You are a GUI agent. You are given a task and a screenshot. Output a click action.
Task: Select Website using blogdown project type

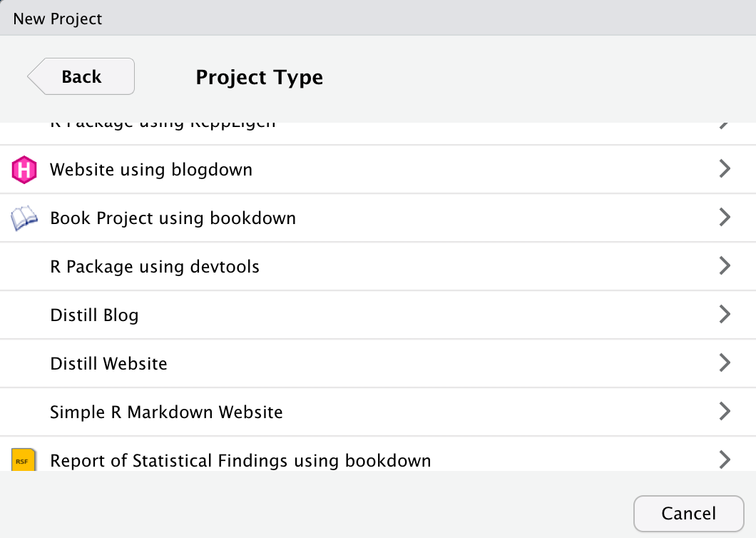pyautogui.click(x=151, y=170)
